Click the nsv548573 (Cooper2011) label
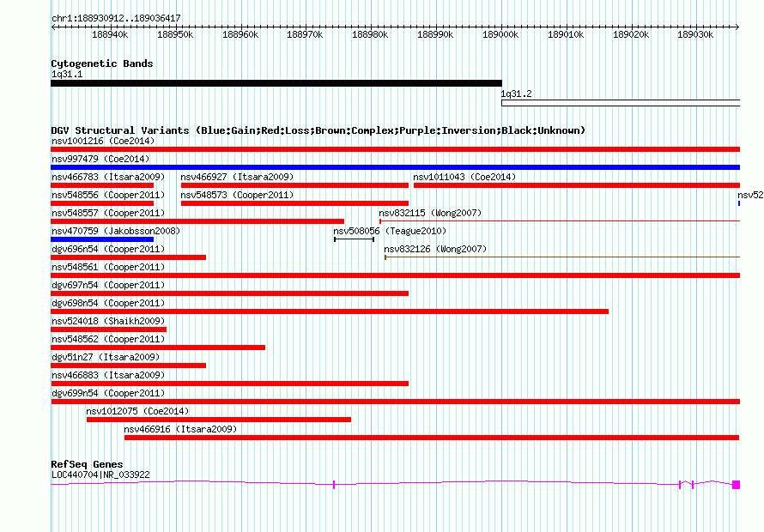The width and height of the screenshot is (764, 532). [237, 195]
